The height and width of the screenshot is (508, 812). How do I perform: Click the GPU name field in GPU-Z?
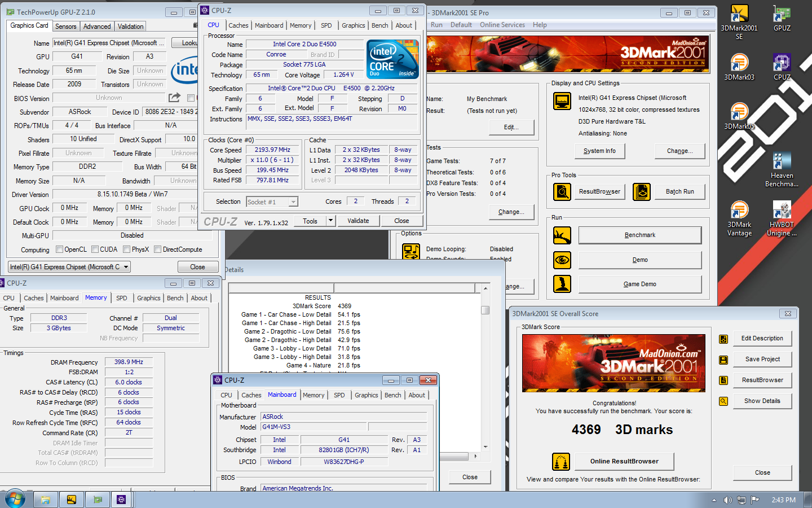click(x=109, y=43)
